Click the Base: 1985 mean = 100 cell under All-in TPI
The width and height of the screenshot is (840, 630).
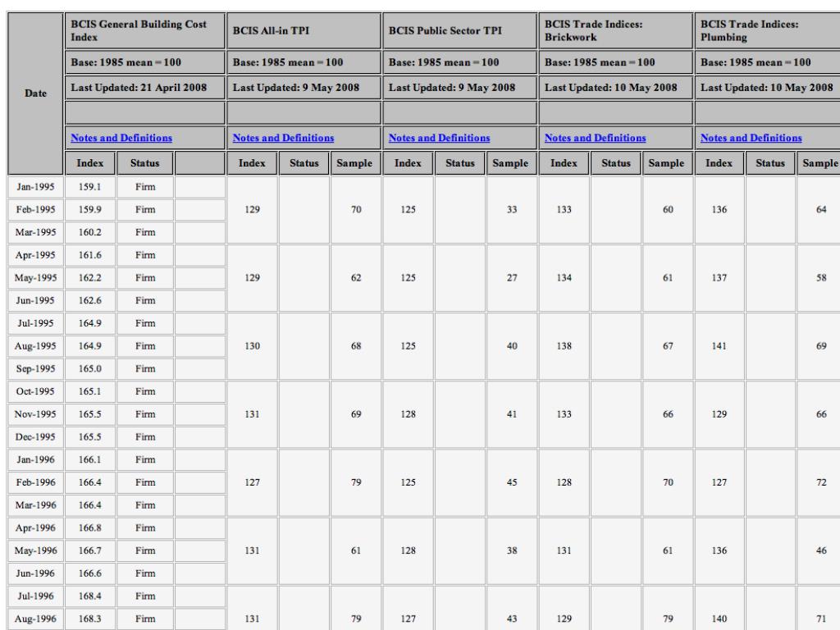(304, 62)
